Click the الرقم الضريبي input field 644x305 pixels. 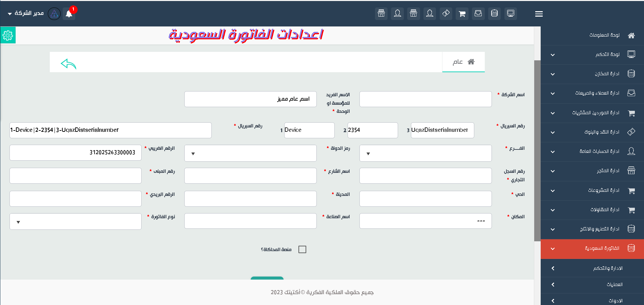click(x=76, y=152)
